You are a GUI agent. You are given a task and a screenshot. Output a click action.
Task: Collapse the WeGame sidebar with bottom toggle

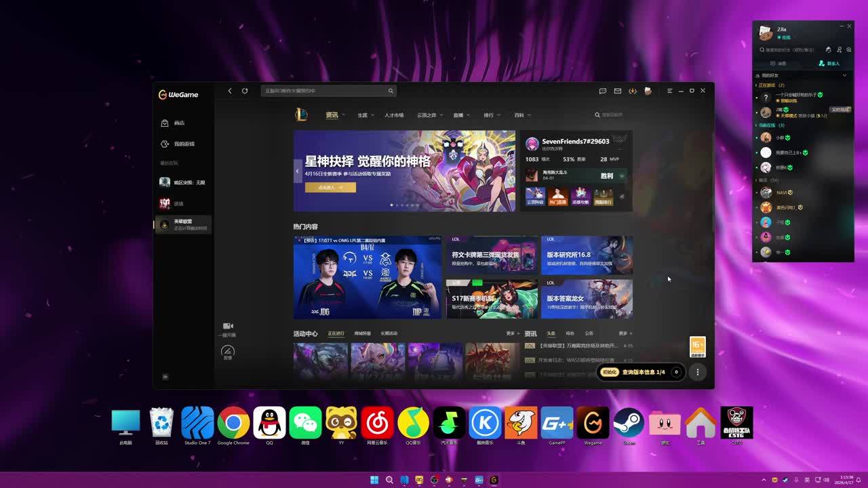coord(165,377)
